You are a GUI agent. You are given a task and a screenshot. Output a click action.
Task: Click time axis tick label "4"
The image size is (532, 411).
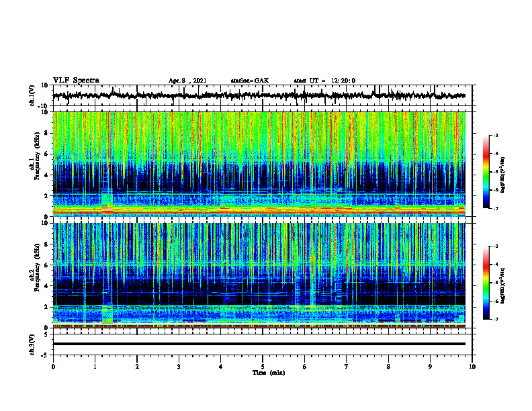point(221,367)
